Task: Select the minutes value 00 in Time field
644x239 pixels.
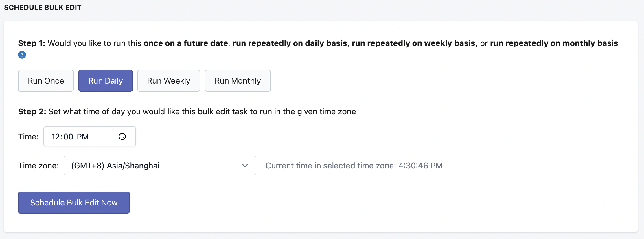Action: (68, 137)
